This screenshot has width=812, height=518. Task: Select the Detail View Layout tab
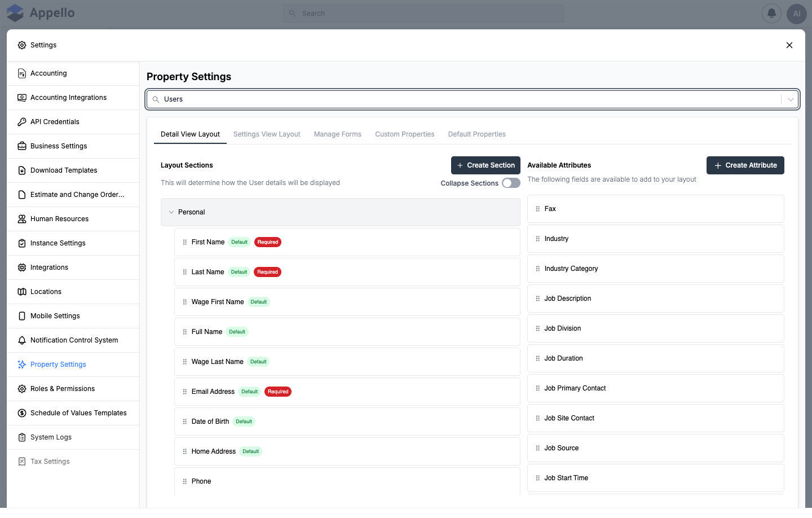point(190,134)
